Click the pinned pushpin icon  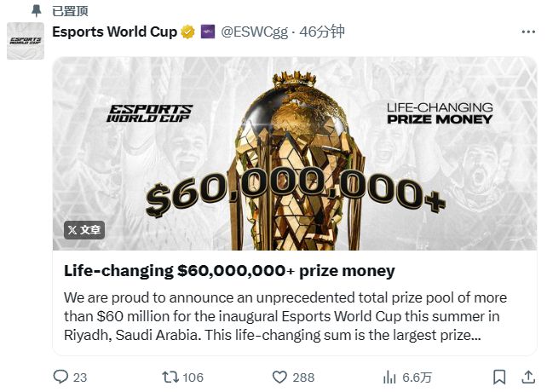36,11
